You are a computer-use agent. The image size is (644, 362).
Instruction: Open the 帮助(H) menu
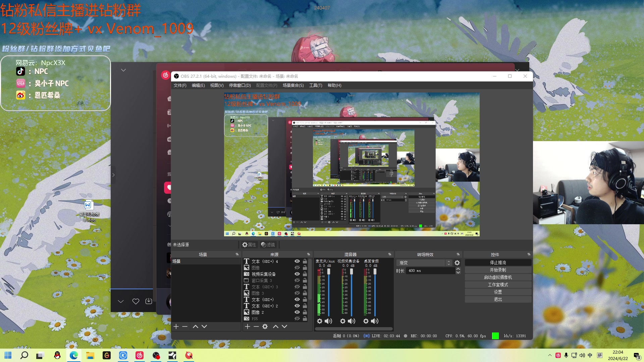tap(334, 85)
